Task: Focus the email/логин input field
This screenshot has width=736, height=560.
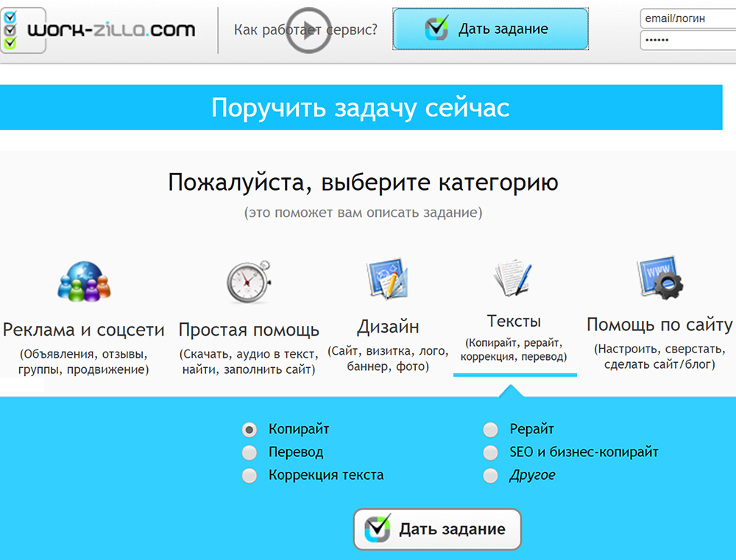Action: coord(687,19)
